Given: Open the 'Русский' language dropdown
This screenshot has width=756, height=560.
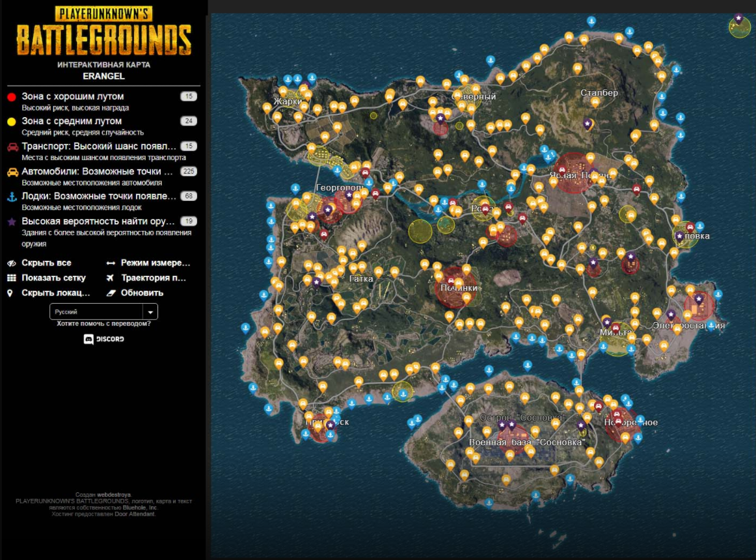Looking at the screenshot, I should pyautogui.click(x=103, y=312).
